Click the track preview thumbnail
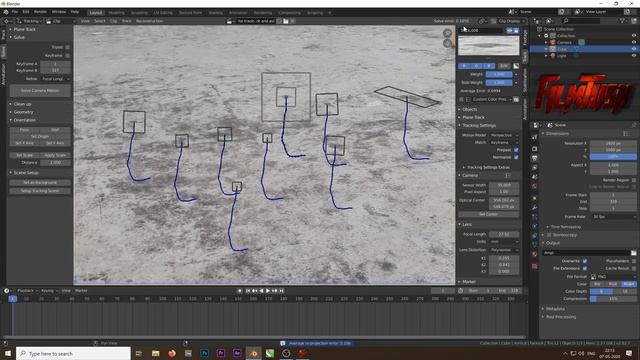The height and width of the screenshot is (360, 640). point(488,45)
